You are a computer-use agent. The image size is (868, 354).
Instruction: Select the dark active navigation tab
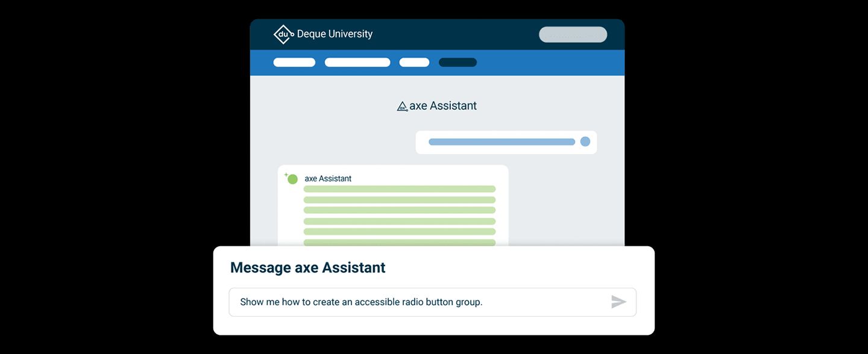(x=458, y=63)
